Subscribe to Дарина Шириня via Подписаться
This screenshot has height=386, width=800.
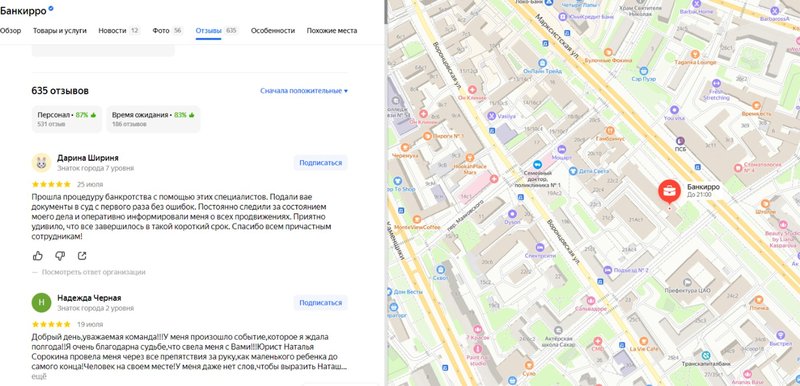(x=320, y=163)
